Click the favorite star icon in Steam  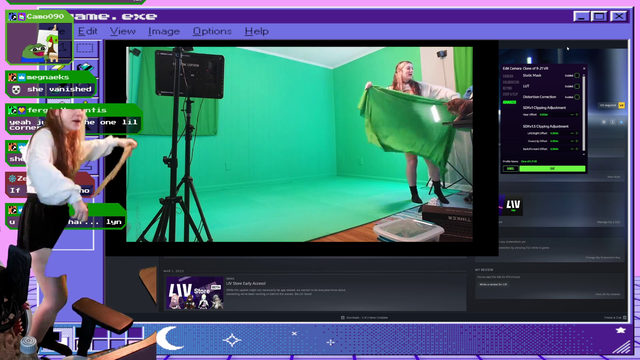pyautogui.click(x=622, y=122)
